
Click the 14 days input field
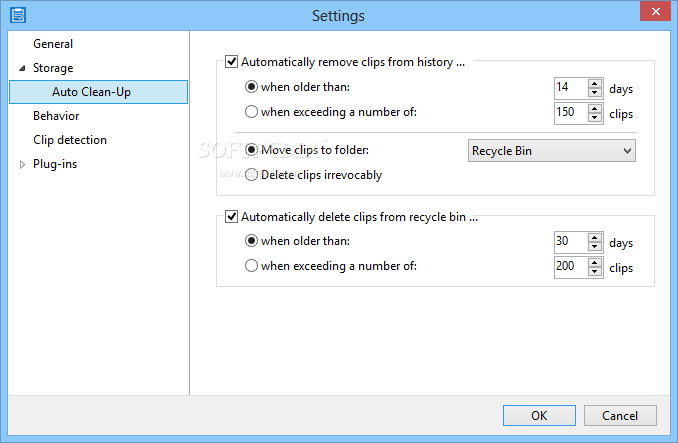pyautogui.click(x=571, y=88)
